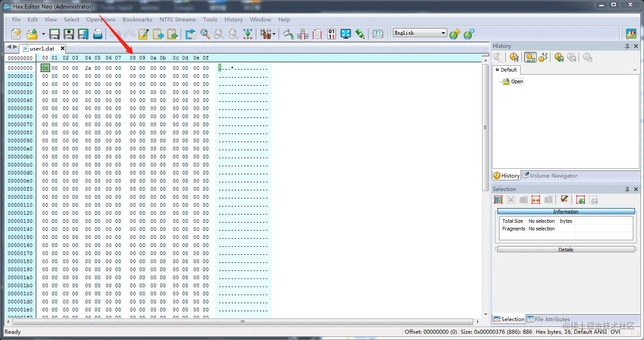Open the Window menu
Viewport: 644px width, 340px height.
click(x=260, y=20)
